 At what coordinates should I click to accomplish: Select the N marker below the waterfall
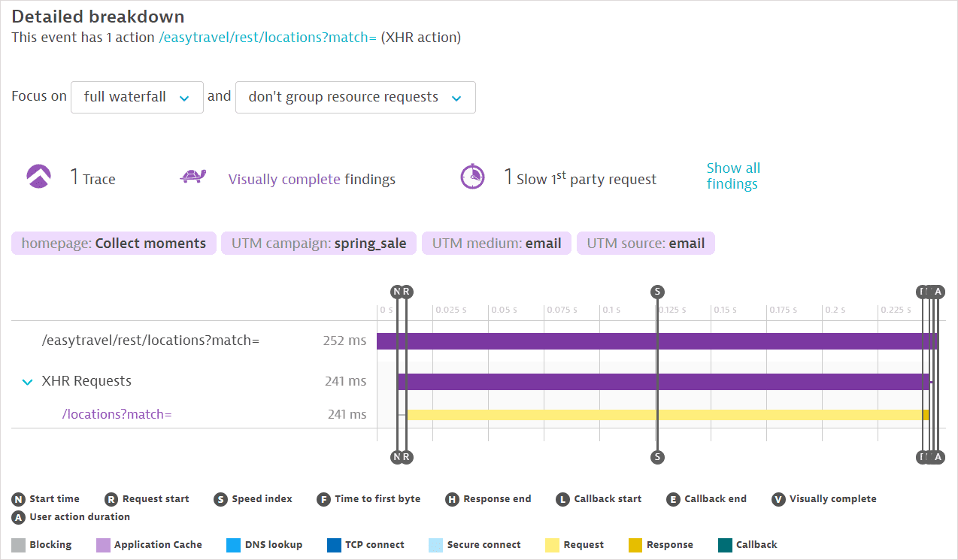click(x=396, y=457)
